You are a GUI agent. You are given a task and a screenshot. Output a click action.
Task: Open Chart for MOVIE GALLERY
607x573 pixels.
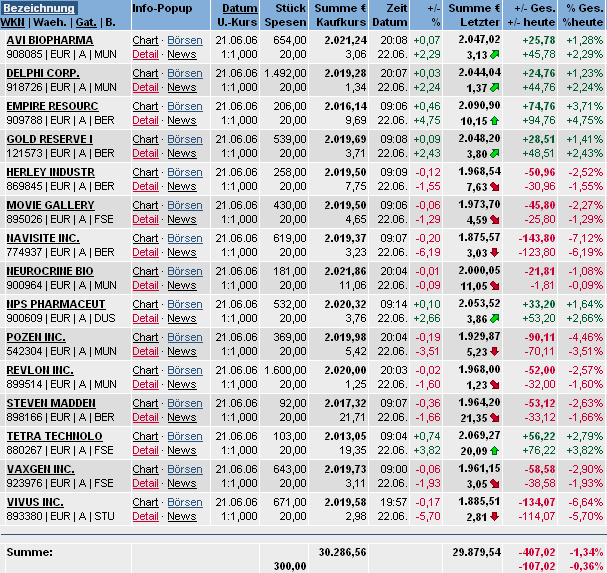(x=145, y=205)
